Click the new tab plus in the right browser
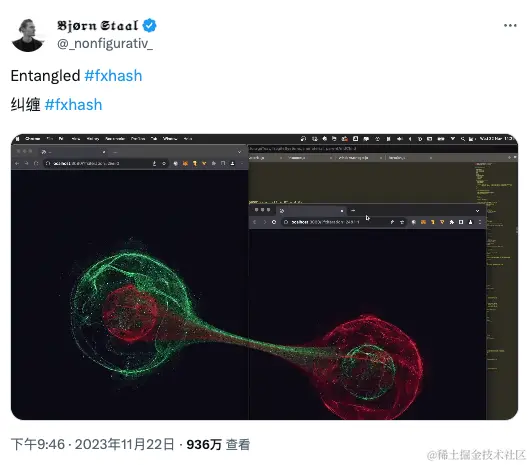Image resolution: width=530 pixels, height=465 pixels. pyautogui.click(x=353, y=211)
